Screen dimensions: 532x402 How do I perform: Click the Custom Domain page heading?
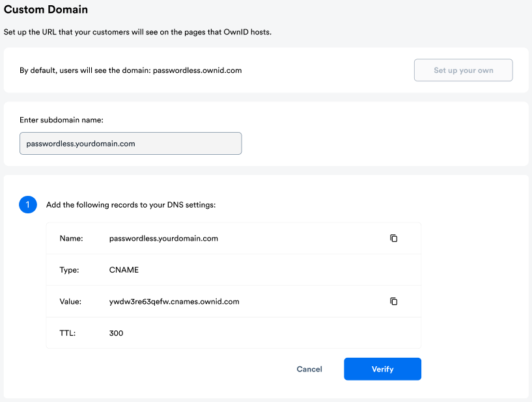point(46,10)
